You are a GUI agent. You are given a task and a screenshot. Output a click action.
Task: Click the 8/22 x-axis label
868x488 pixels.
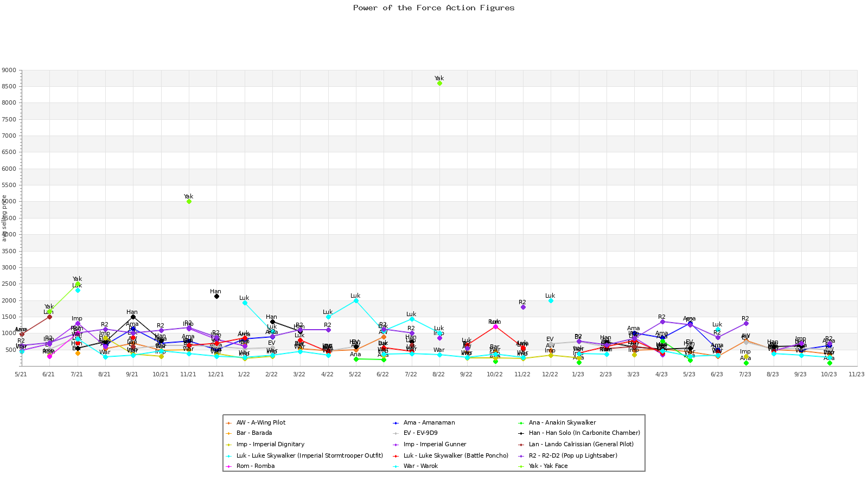(439, 374)
